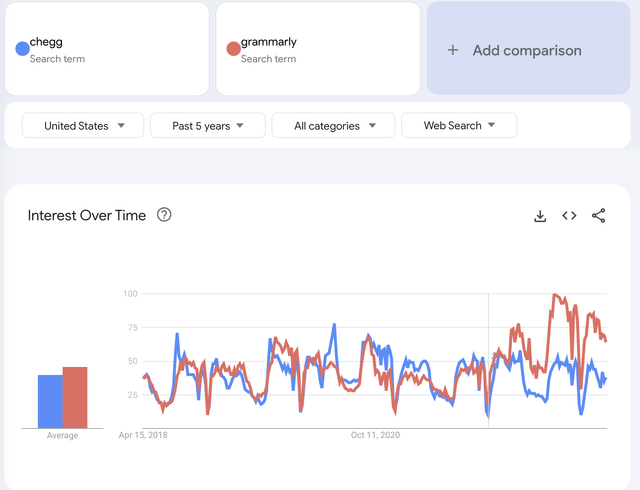This screenshot has height=490, width=640.
Task: Click the Add comparison button
Action: pos(529,48)
